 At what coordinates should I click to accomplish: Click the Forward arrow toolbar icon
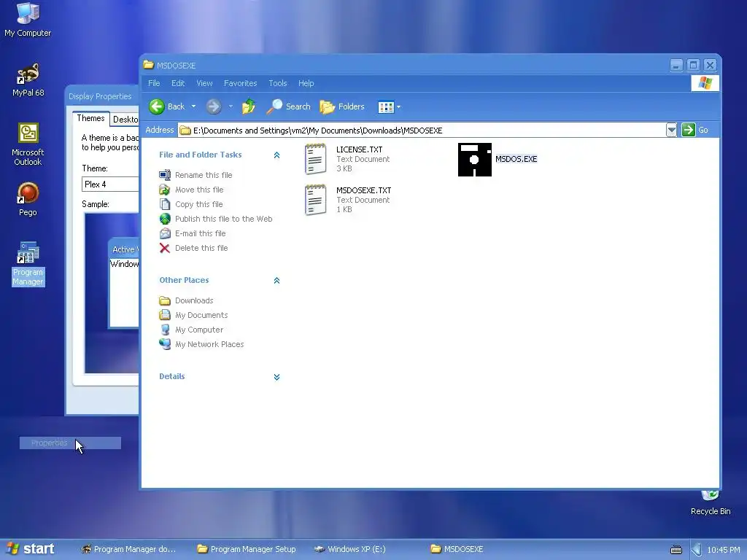(214, 106)
